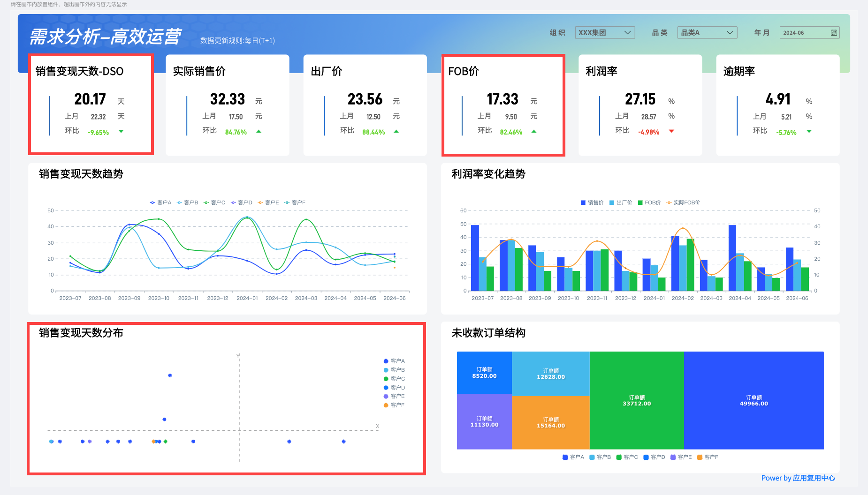Select the large blue treemap block 49966.00

pyautogui.click(x=754, y=400)
